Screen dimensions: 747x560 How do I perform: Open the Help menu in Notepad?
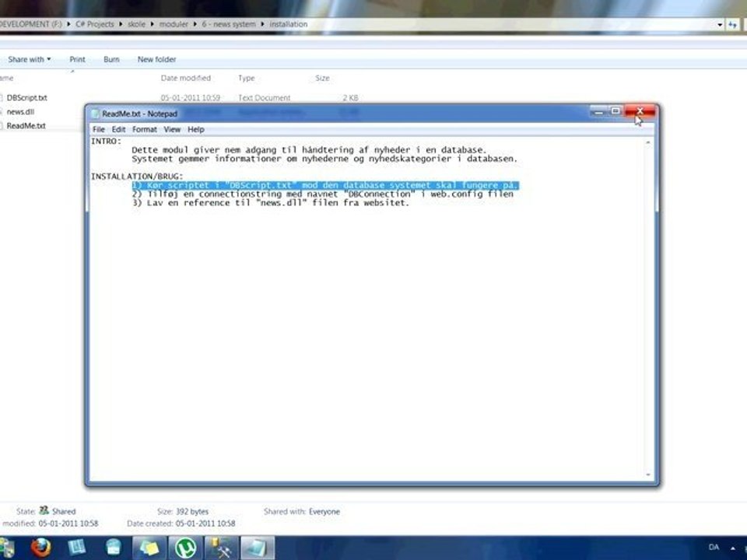tap(196, 130)
